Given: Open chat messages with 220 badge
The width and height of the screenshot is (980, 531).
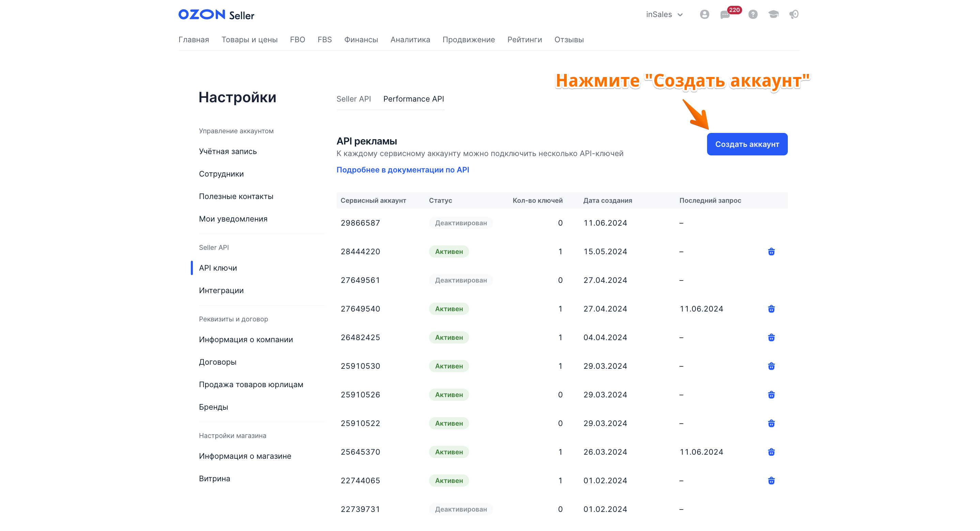Looking at the screenshot, I should pyautogui.click(x=725, y=15).
